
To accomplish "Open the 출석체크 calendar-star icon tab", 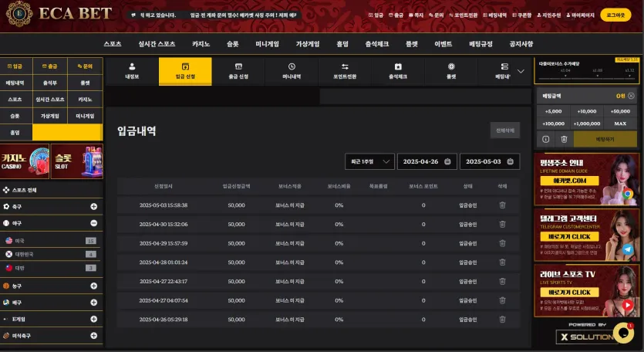I will (x=398, y=71).
